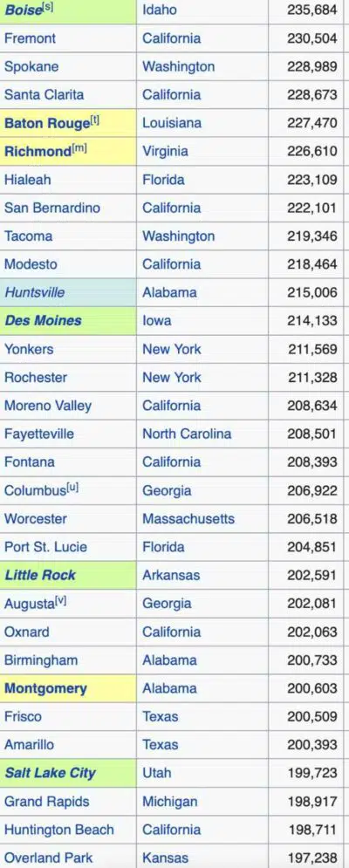Open the Overland Park link
This screenshot has height=868, width=349.
click(49, 858)
